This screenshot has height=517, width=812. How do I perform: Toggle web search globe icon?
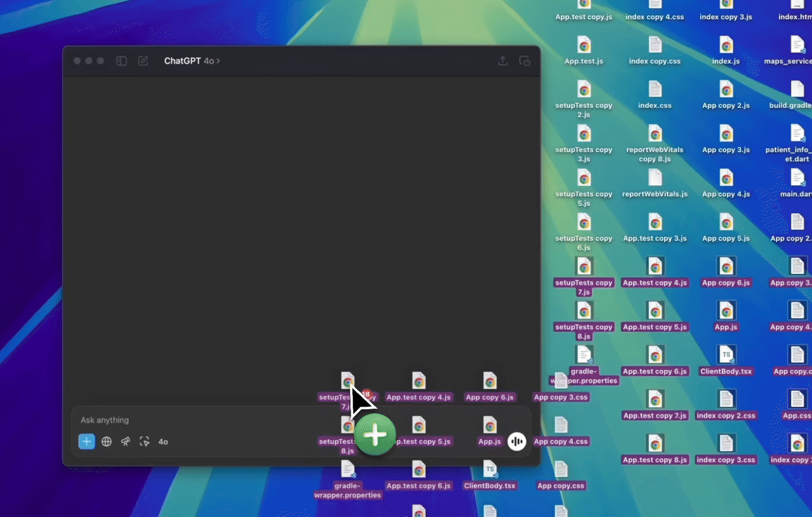pos(107,442)
